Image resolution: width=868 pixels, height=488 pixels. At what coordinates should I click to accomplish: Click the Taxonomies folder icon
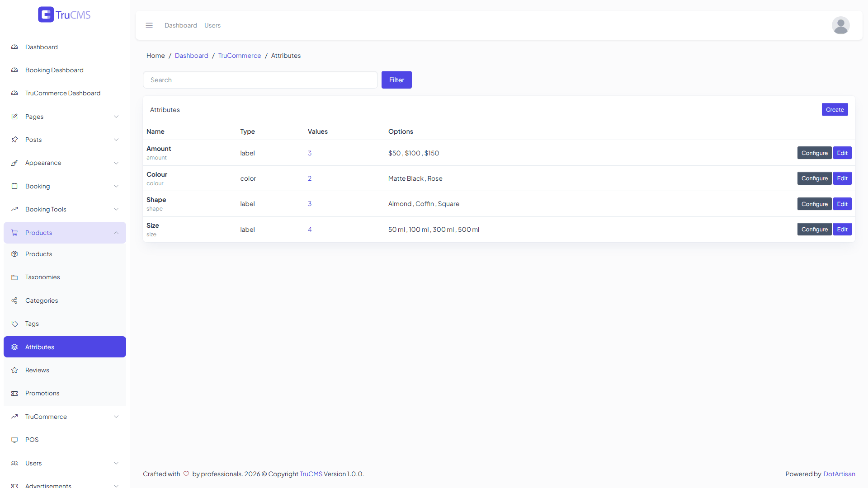[x=14, y=277]
